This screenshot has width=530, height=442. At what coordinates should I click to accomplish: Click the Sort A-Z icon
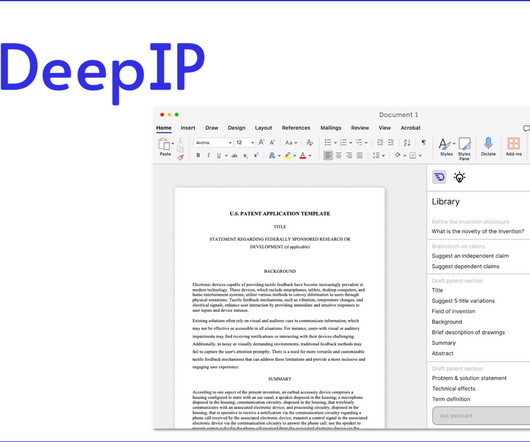coord(407,143)
